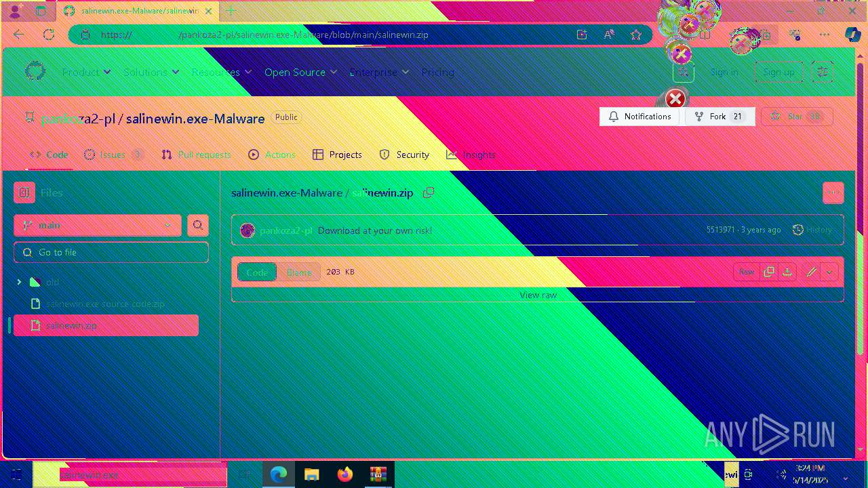The width and height of the screenshot is (868, 488).
Task: Open the Pull requests tab
Action: [196, 155]
